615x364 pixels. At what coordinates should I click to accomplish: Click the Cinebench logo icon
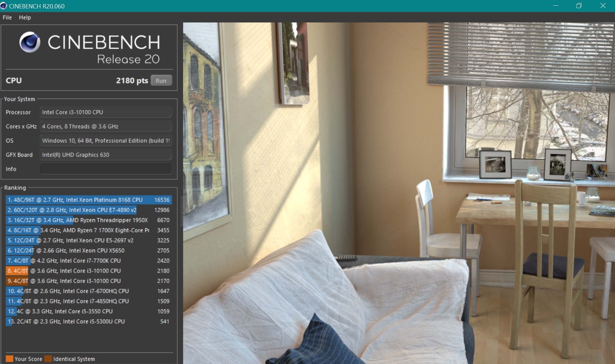30,42
